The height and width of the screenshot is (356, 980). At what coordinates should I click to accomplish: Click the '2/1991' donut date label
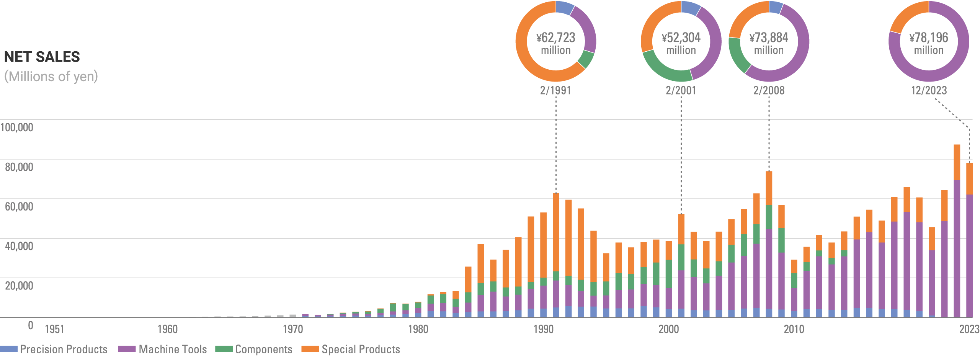555,91
